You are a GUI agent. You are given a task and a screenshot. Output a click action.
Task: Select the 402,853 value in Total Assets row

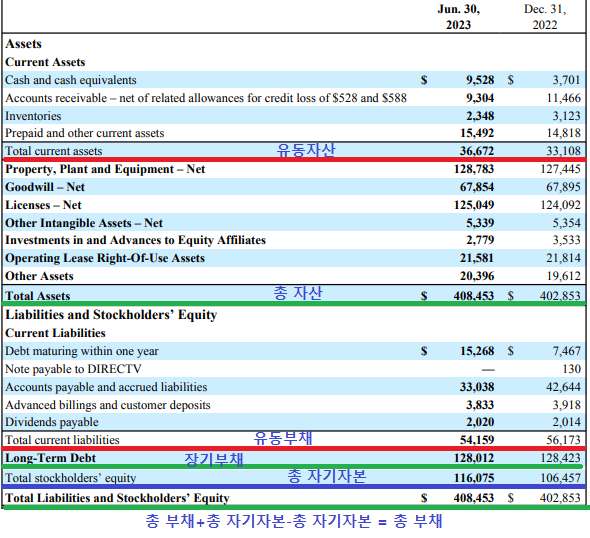coord(560,296)
